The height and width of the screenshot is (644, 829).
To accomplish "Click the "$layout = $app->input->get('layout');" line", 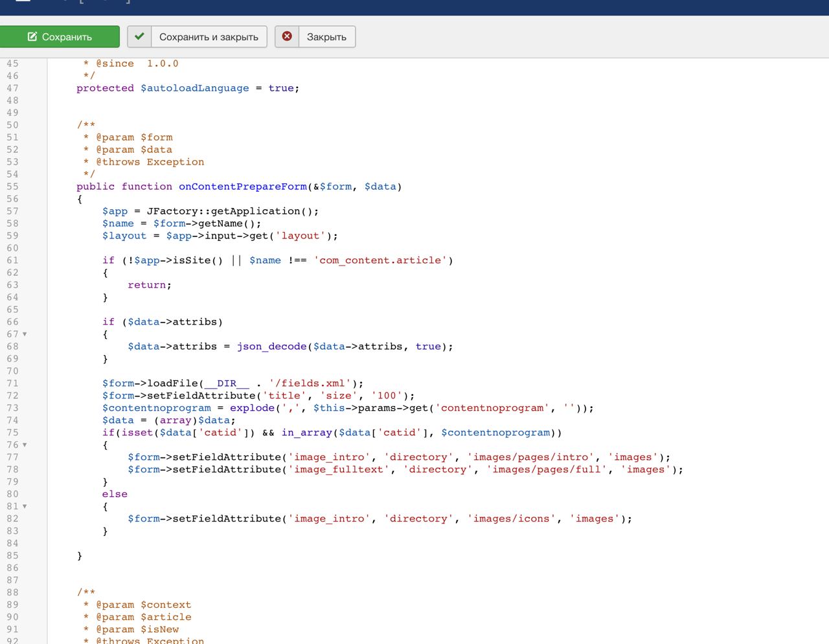I will pyautogui.click(x=220, y=236).
